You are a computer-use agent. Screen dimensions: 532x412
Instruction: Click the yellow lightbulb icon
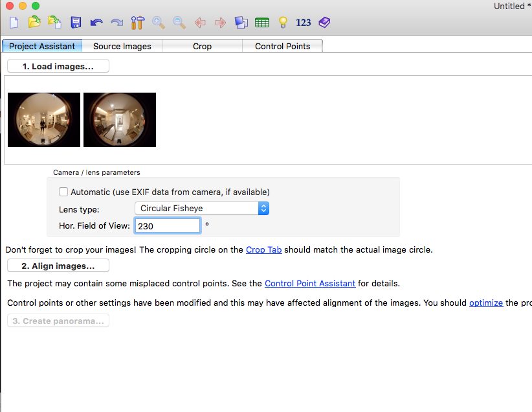click(x=282, y=23)
